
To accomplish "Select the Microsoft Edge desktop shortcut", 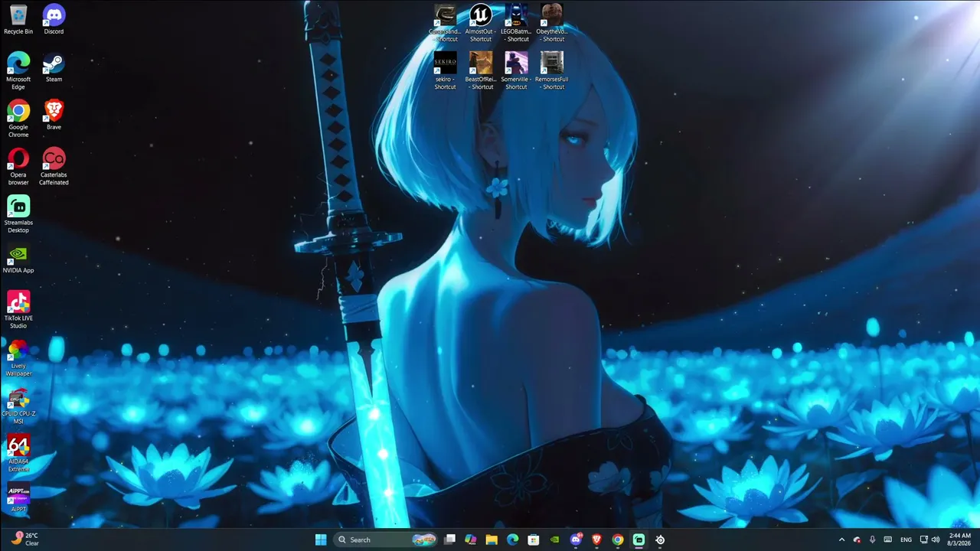I will (x=18, y=71).
